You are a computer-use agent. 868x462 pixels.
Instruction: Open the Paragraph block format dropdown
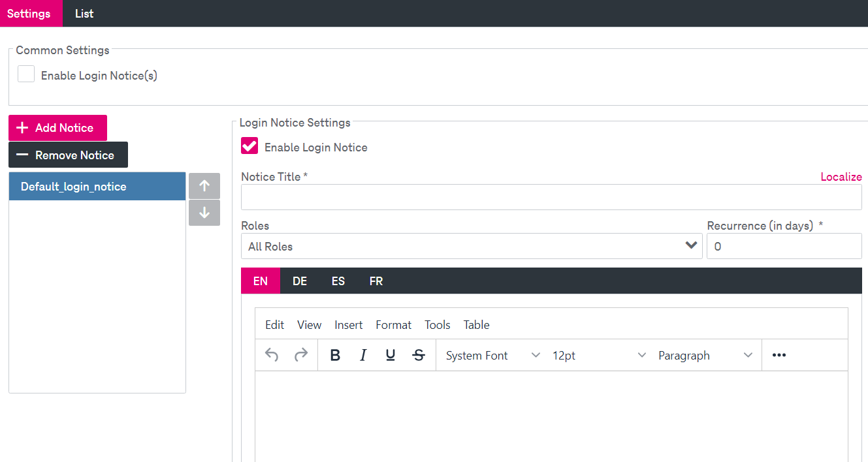pos(705,356)
